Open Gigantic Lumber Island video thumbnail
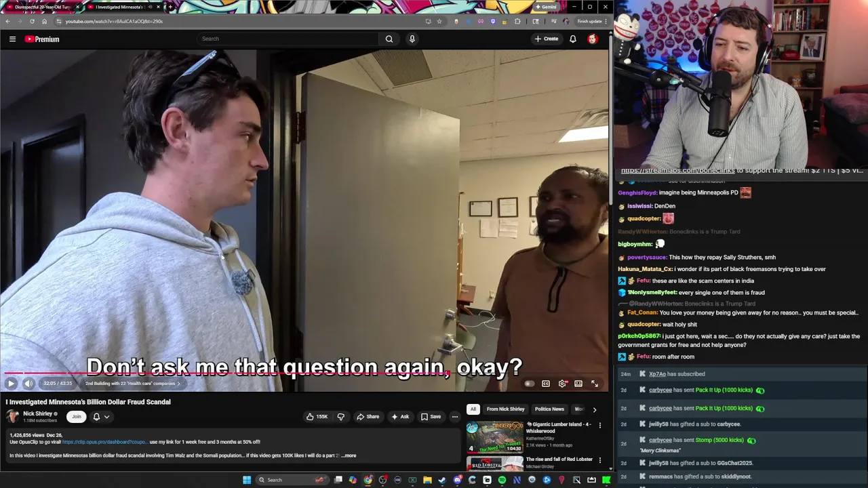Viewport: 868px width, 488px height. coord(494,437)
